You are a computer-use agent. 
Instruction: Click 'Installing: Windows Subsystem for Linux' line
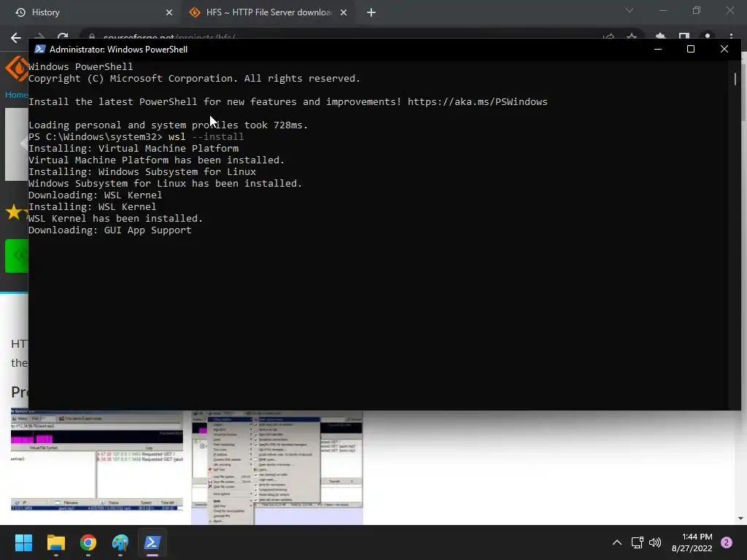[142, 171]
